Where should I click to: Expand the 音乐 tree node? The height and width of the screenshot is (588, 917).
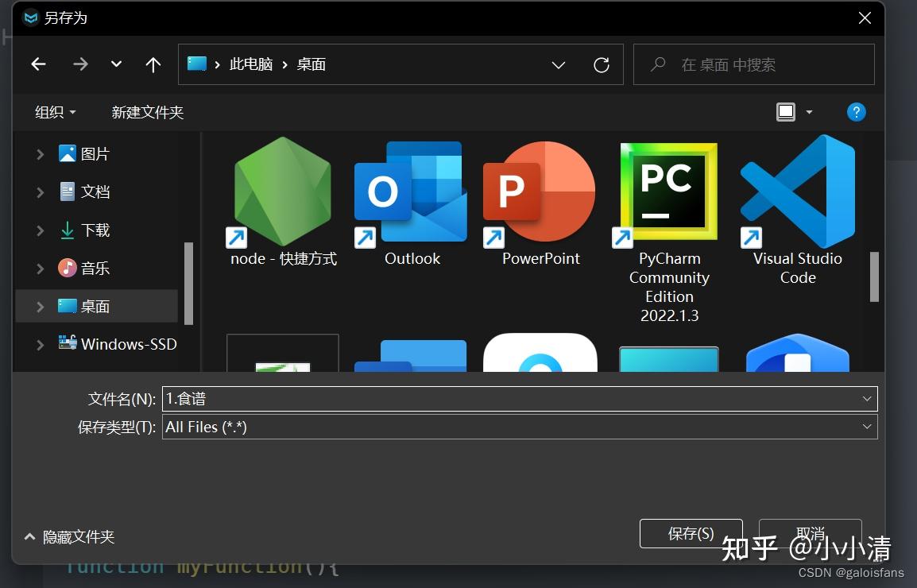tap(40, 269)
